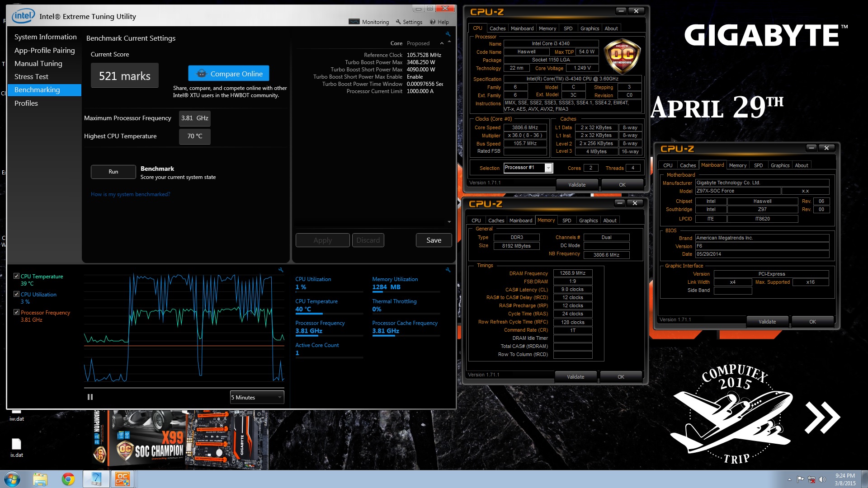Open Stress Test in XTU sidebar
The width and height of the screenshot is (868, 488).
31,76
